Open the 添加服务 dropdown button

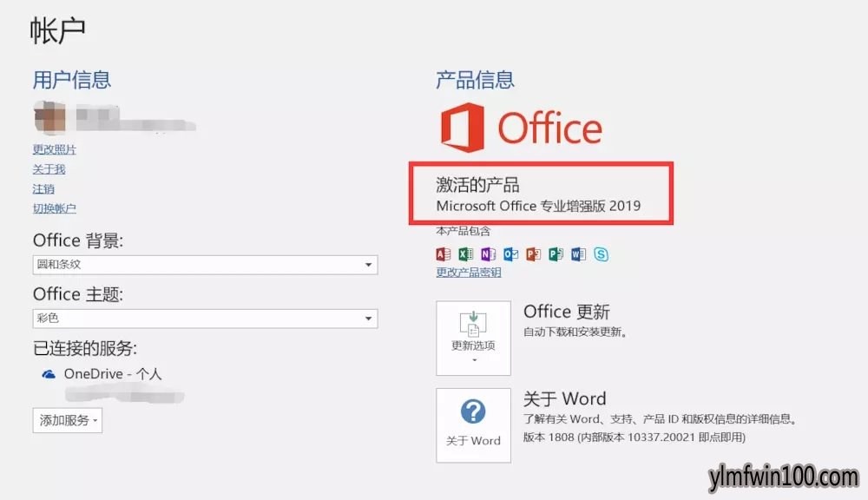(68, 420)
